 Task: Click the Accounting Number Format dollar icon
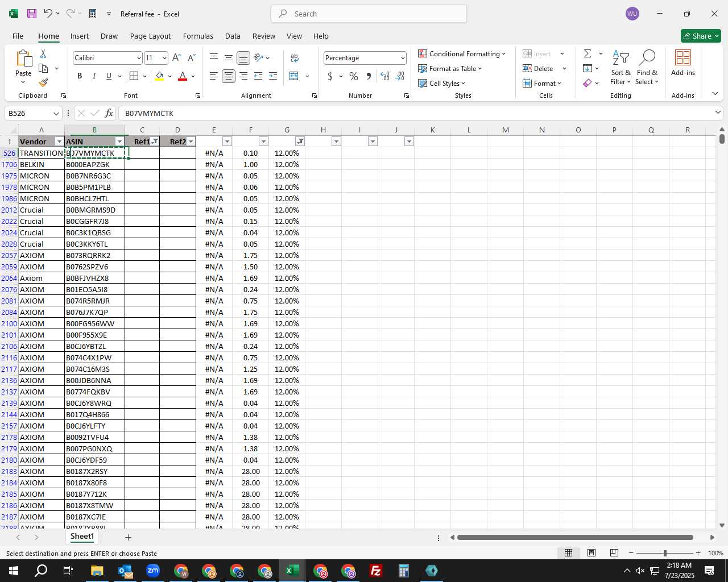pyautogui.click(x=330, y=76)
